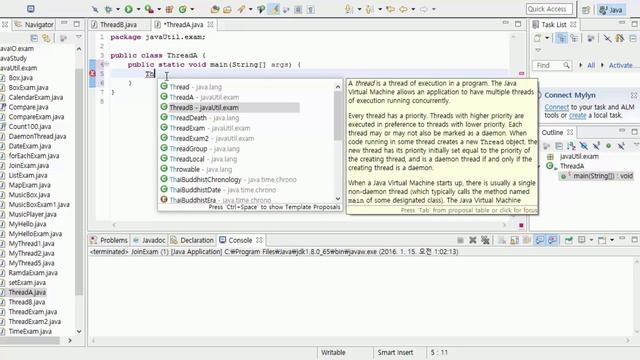Screen dimensions: 640x360
Task: Open the Javadoc tab in the bottom panel
Action: pyautogui.click(x=149, y=240)
